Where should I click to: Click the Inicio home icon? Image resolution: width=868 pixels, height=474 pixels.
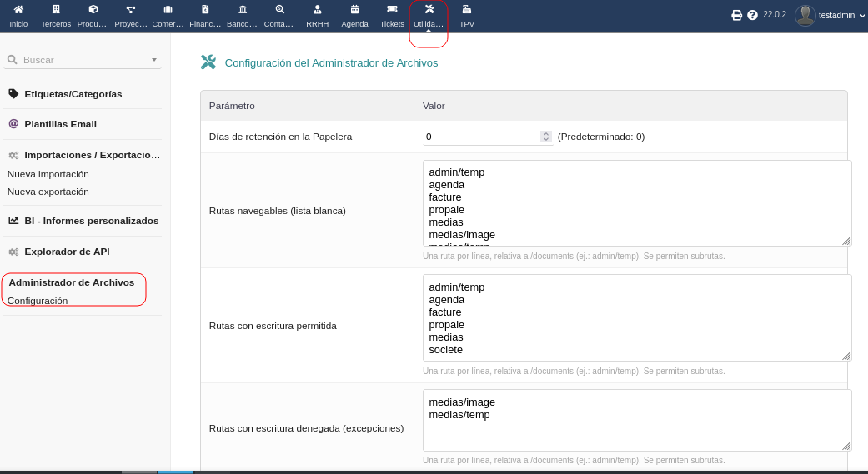(x=18, y=10)
